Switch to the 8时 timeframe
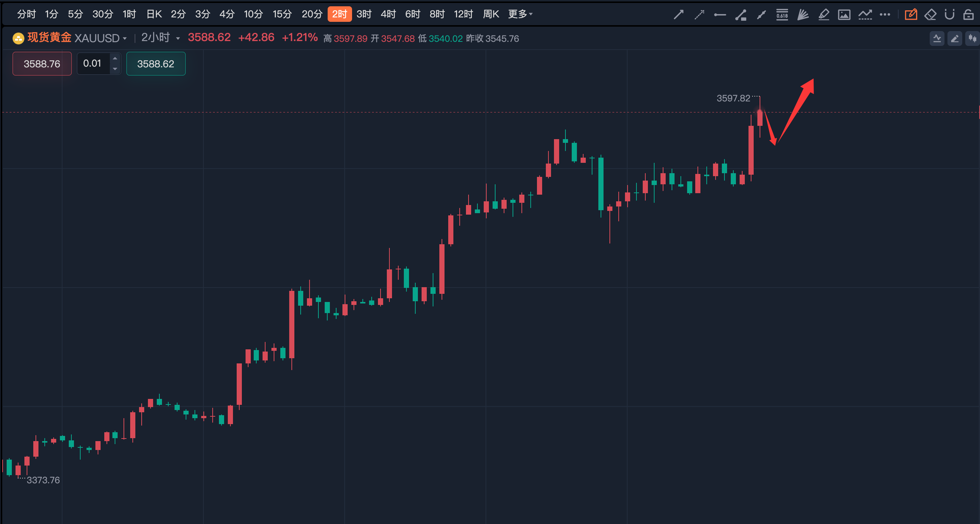The width and height of the screenshot is (980, 524). (x=437, y=14)
